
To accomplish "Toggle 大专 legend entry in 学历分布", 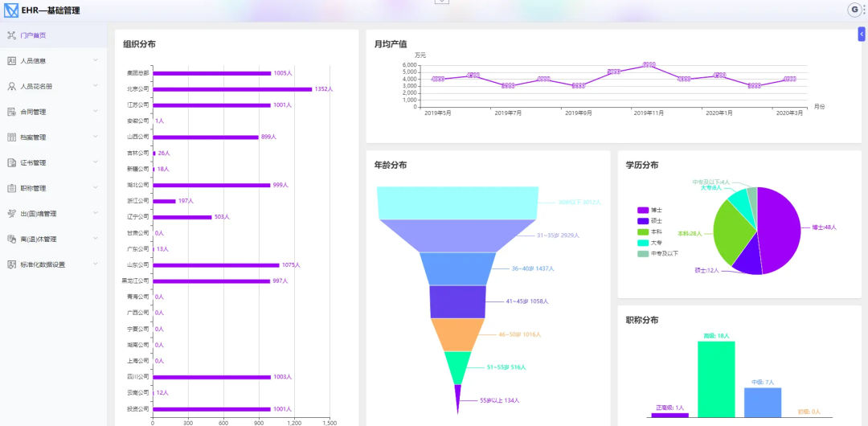I will (650, 243).
